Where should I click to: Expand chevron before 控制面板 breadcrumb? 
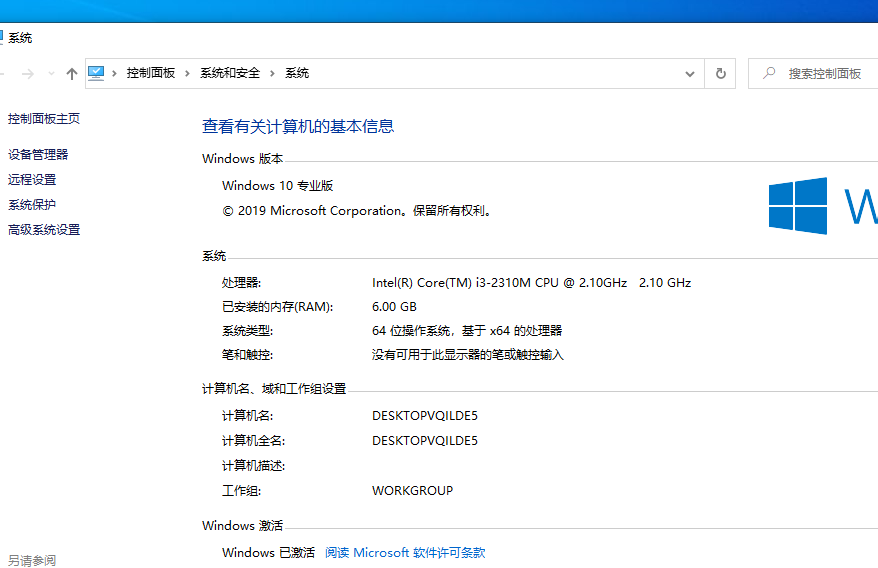(x=114, y=73)
